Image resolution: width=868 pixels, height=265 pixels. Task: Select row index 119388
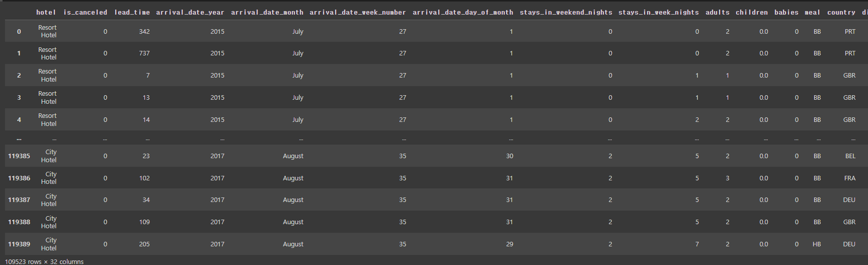click(x=19, y=222)
